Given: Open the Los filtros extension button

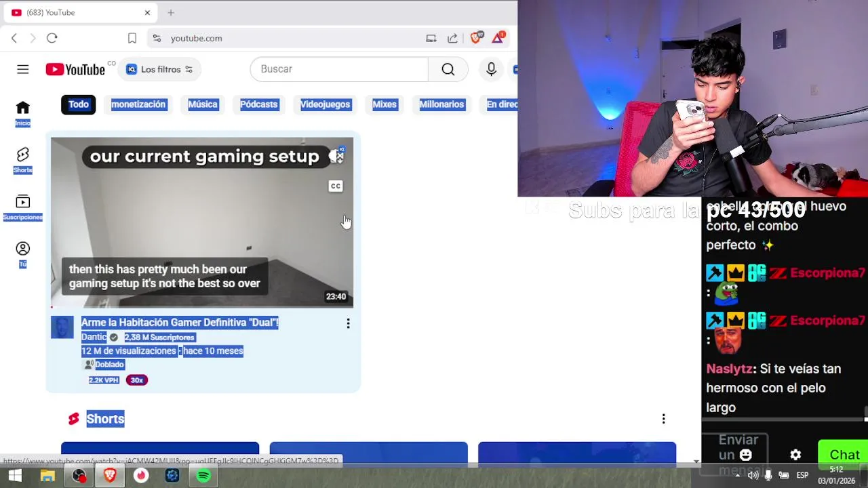Looking at the screenshot, I should pos(159,69).
